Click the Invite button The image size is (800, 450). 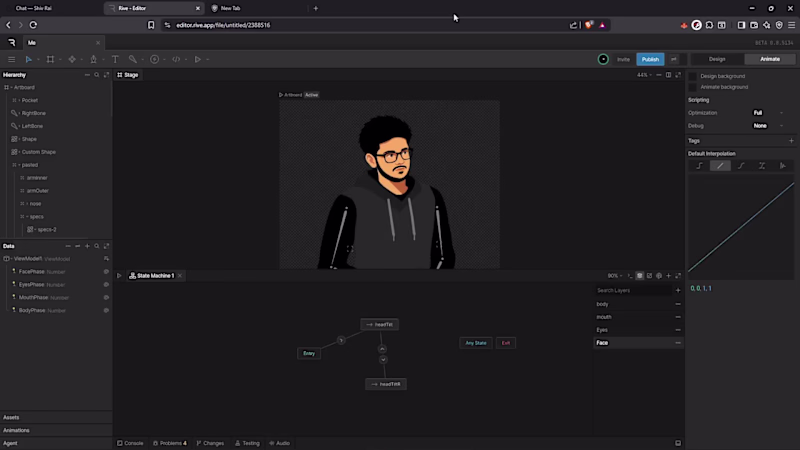[623, 59]
